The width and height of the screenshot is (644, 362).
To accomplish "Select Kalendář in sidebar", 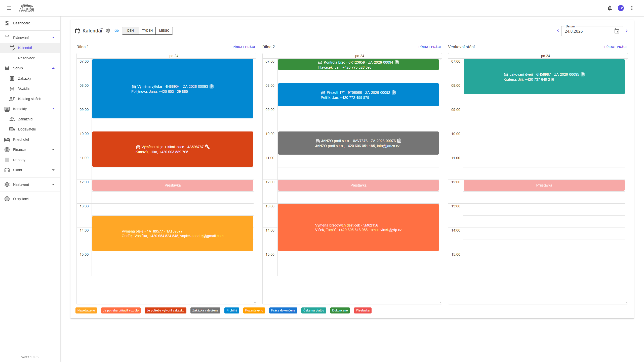I will click(30, 48).
